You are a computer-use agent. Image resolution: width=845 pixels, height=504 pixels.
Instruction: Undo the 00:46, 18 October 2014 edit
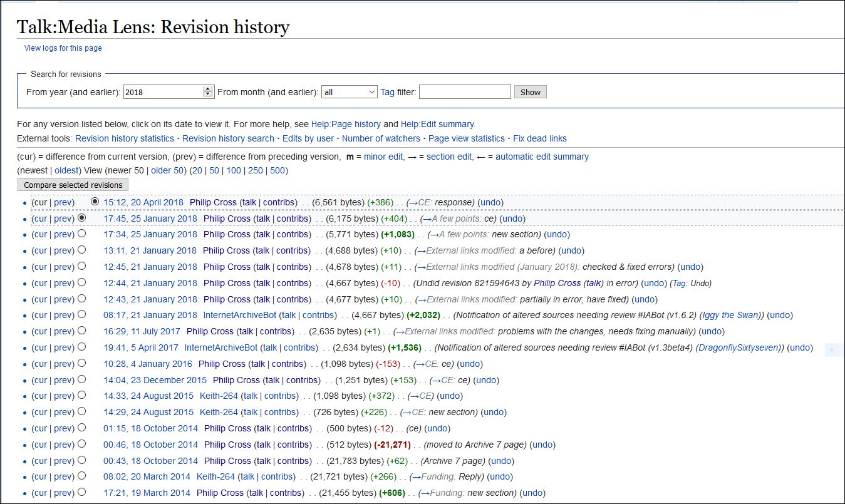point(542,445)
